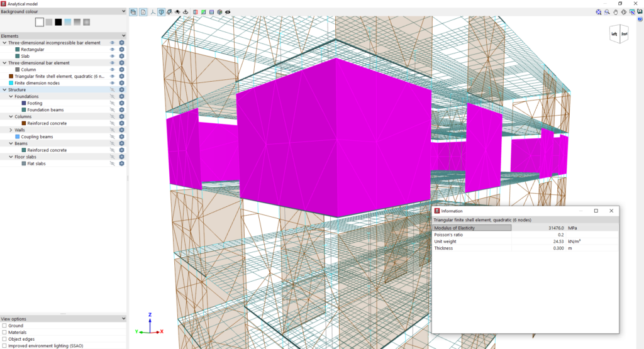Select the Thickness property row
644x349 pixels.
pos(525,248)
